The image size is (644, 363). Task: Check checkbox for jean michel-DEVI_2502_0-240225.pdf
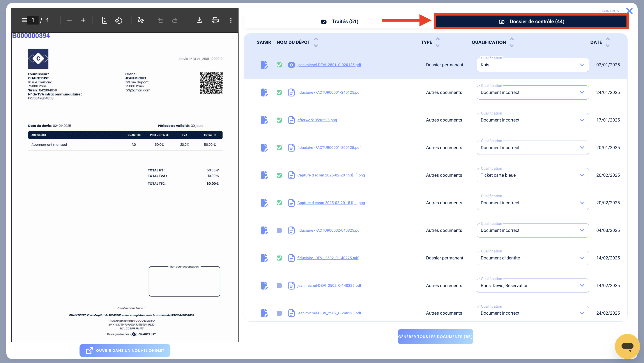pyautogui.click(x=279, y=313)
